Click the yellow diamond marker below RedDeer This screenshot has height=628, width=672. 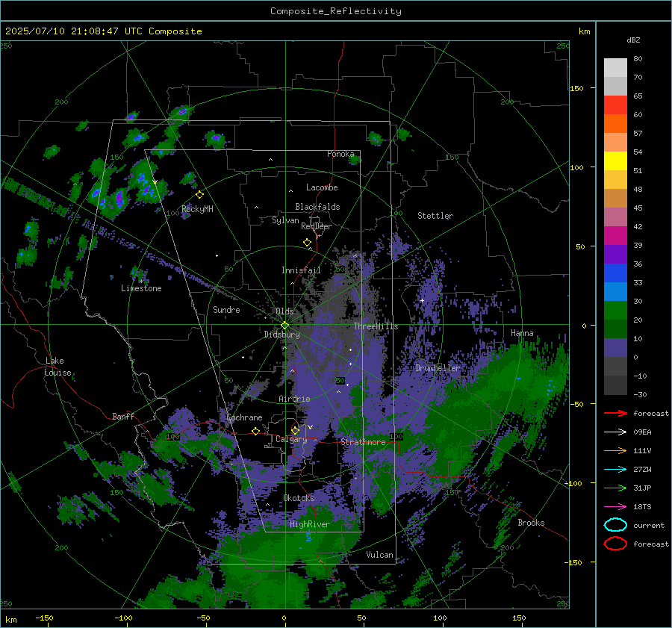pos(307,243)
